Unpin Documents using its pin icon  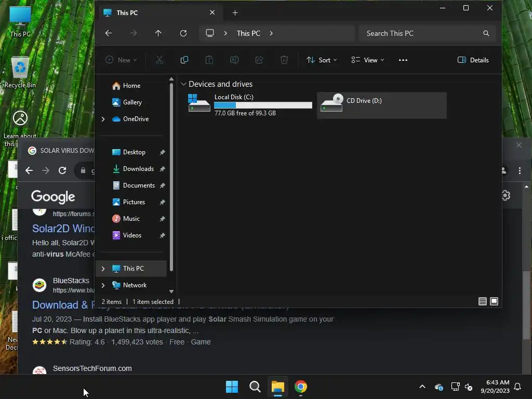tap(163, 185)
